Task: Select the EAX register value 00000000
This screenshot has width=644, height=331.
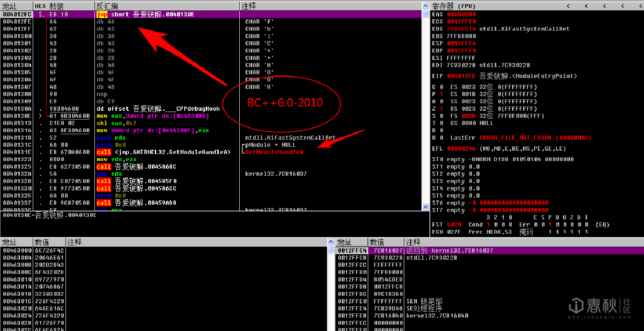Action: coord(461,14)
